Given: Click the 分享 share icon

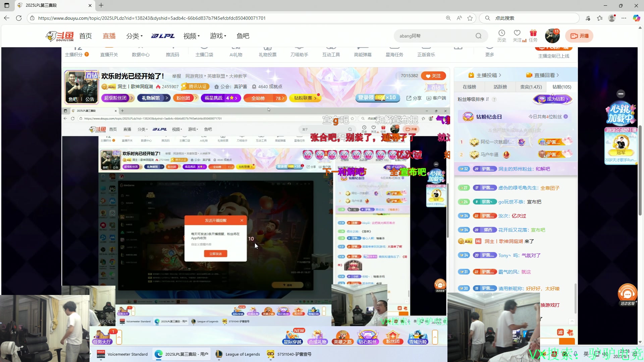Looking at the screenshot, I should [x=414, y=98].
